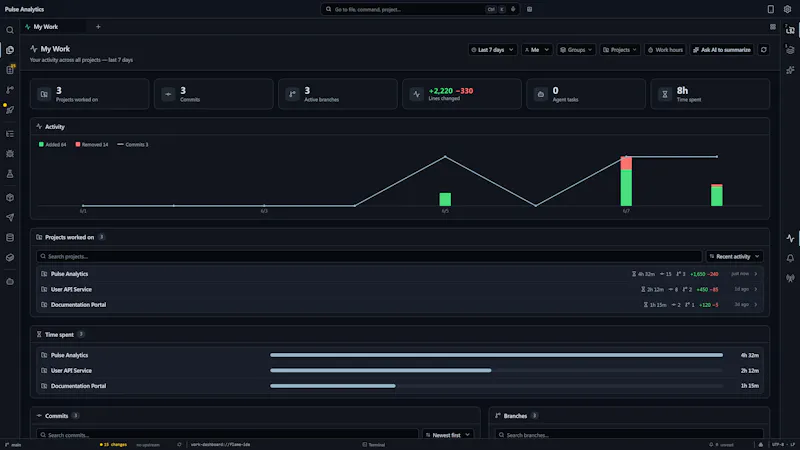
Task: Click the Lines changed stat card
Action: tap(462, 94)
